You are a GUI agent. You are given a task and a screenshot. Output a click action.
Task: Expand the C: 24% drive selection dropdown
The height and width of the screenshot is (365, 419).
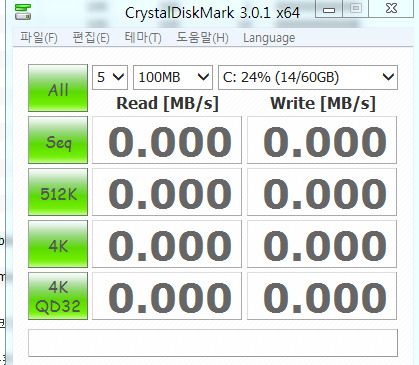(308, 77)
